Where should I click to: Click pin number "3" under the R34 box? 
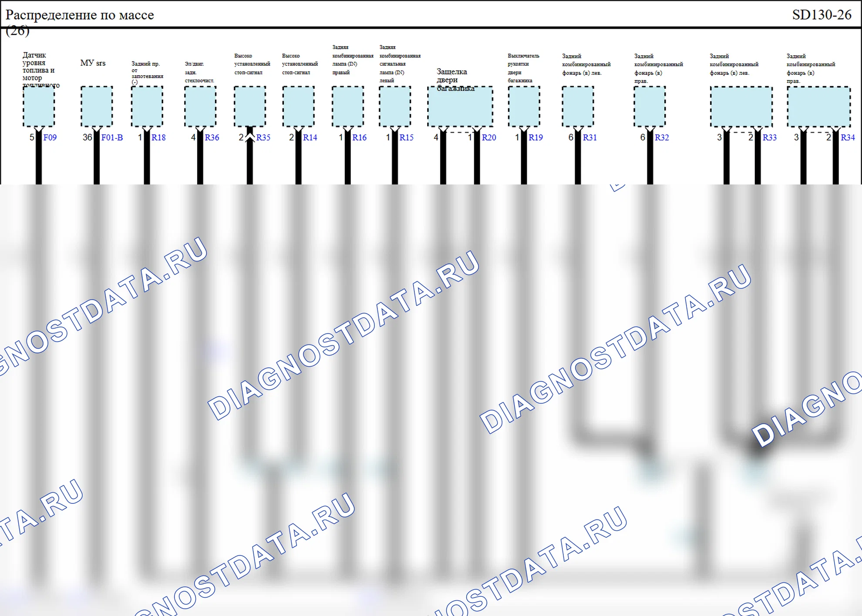coord(797,137)
